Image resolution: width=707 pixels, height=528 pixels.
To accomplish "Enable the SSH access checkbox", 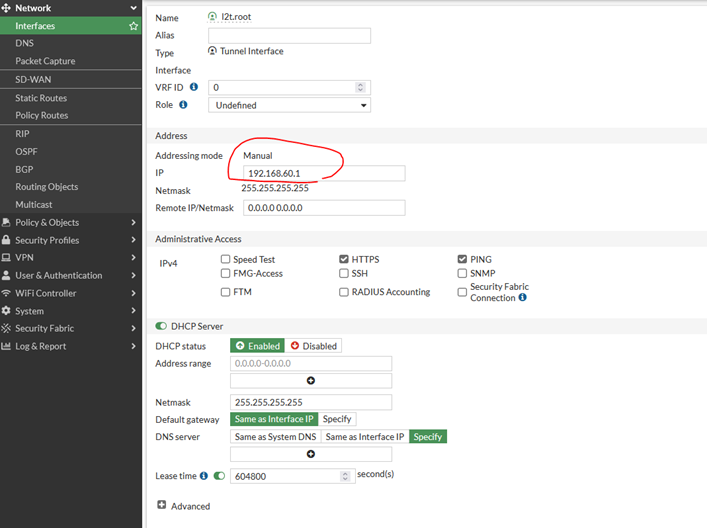I will (344, 273).
